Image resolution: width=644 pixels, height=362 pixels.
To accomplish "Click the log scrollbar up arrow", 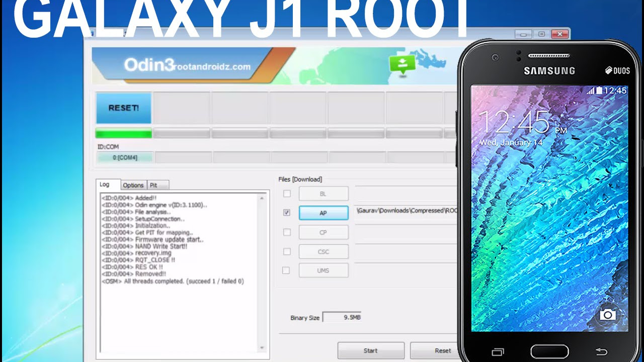I will pos(262,199).
